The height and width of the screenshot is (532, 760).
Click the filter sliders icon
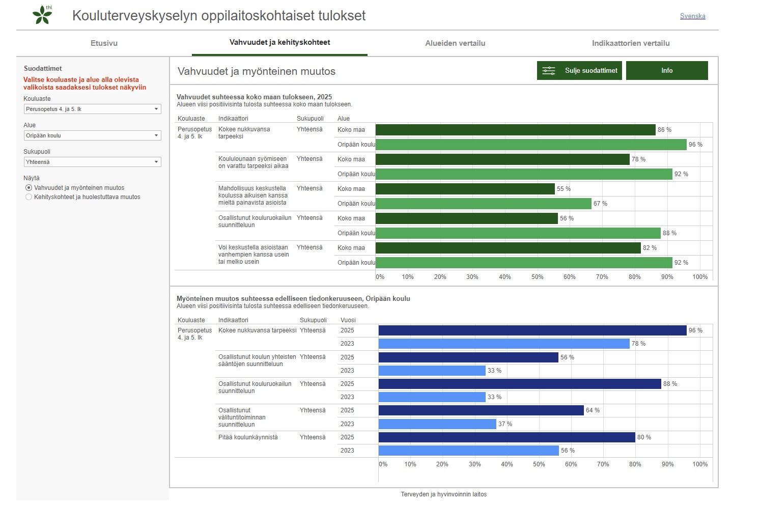[548, 71]
